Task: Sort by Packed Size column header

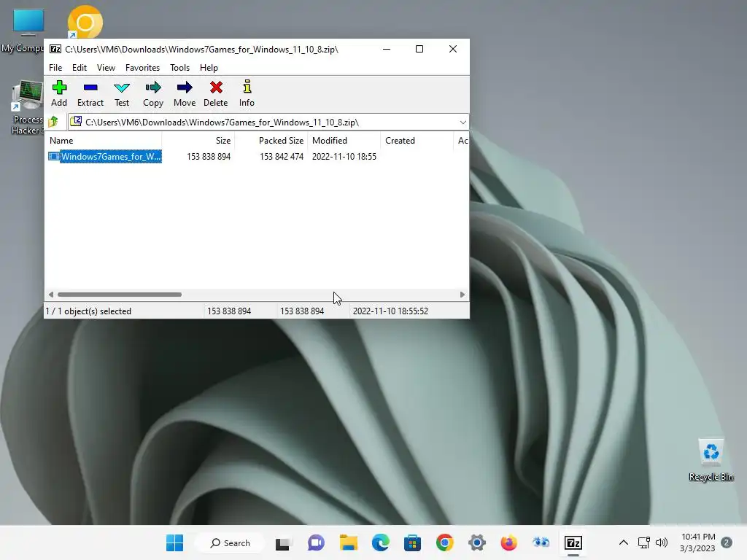Action: tap(271, 141)
